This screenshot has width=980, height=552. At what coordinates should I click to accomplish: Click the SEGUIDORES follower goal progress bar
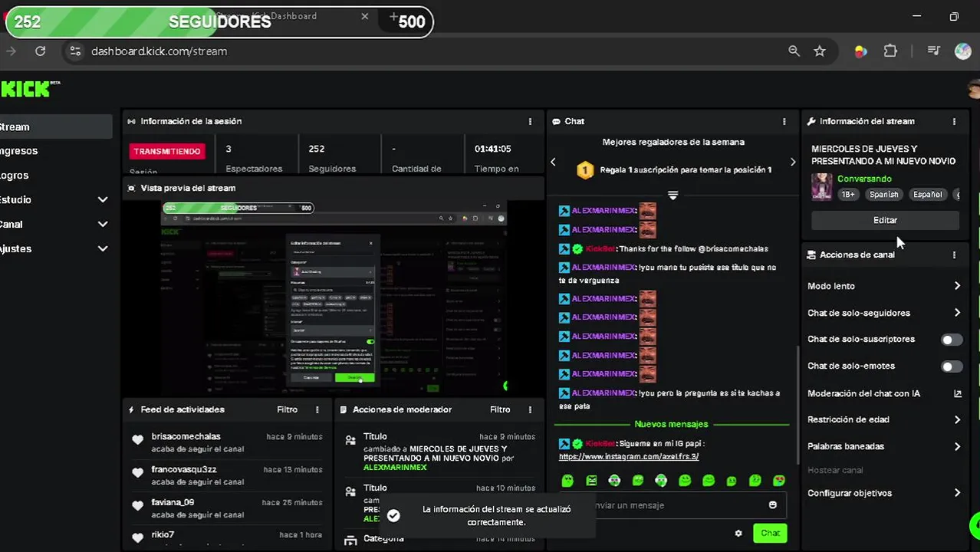click(x=219, y=21)
